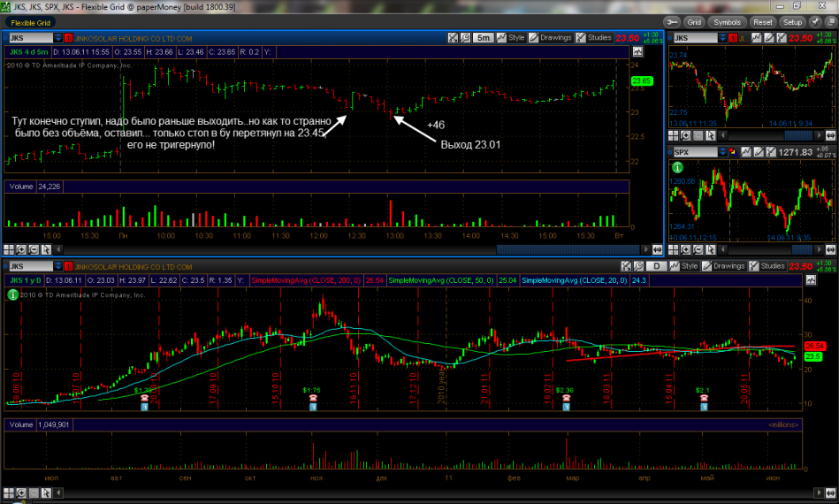This screenshot has height=504, width=839.
Task: Click colored squares icon beside SPX
Action: pyautogui.click(x=733, y=152)
